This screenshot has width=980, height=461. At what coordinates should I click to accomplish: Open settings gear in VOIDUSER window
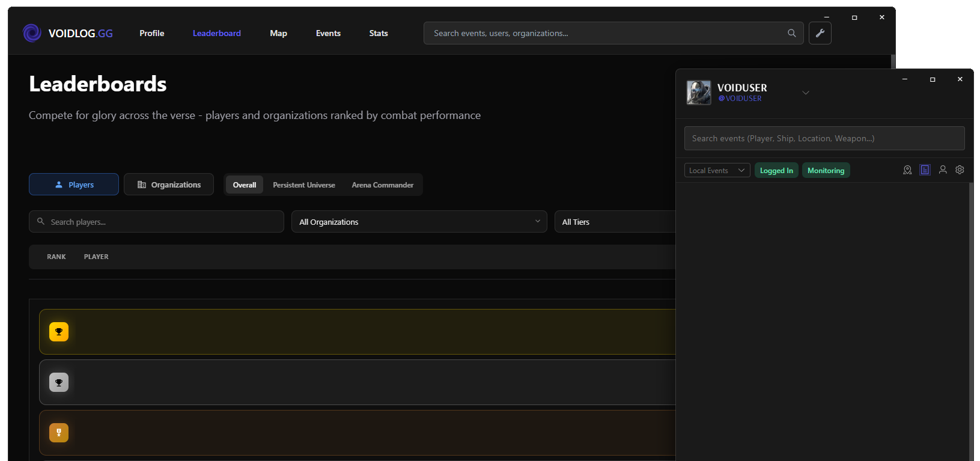pyautogui.click(x=960, y=170)
